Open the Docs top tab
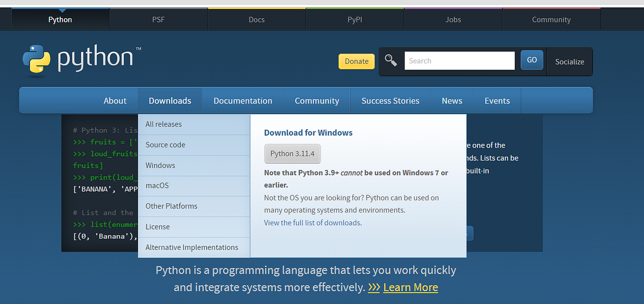This screenshot has height=304, width=644. coord(257,19)
